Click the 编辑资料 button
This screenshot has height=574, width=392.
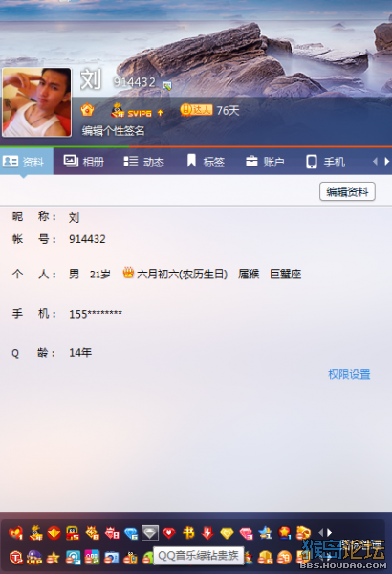347,191
